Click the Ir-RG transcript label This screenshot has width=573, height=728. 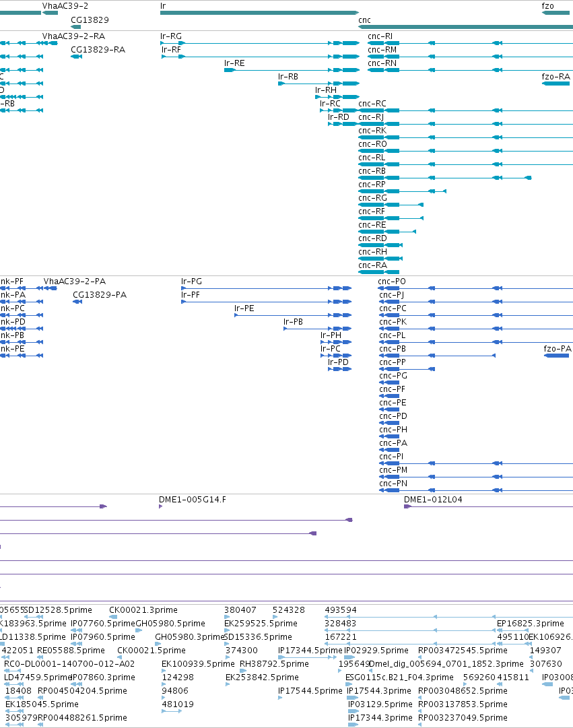(171, 36)
